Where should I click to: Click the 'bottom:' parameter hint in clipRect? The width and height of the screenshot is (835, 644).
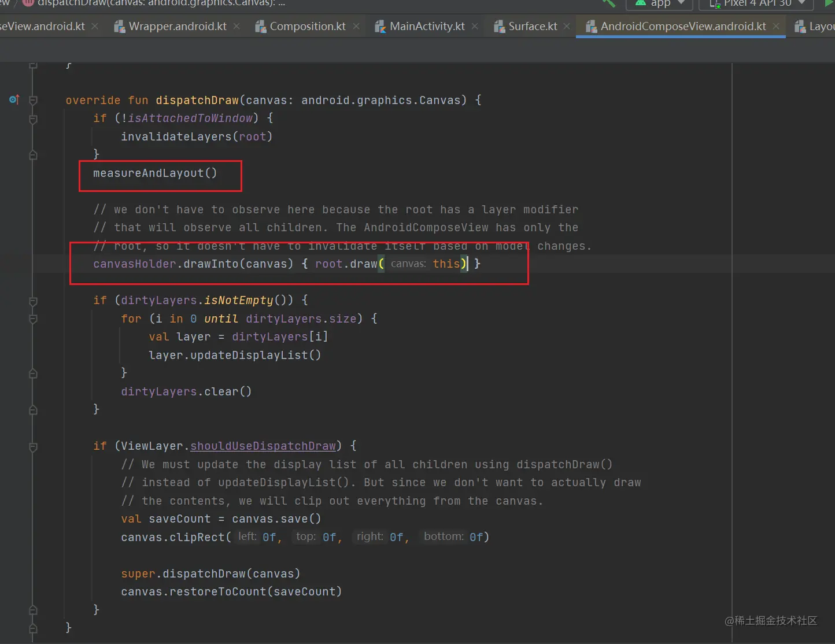coord(444,536)
